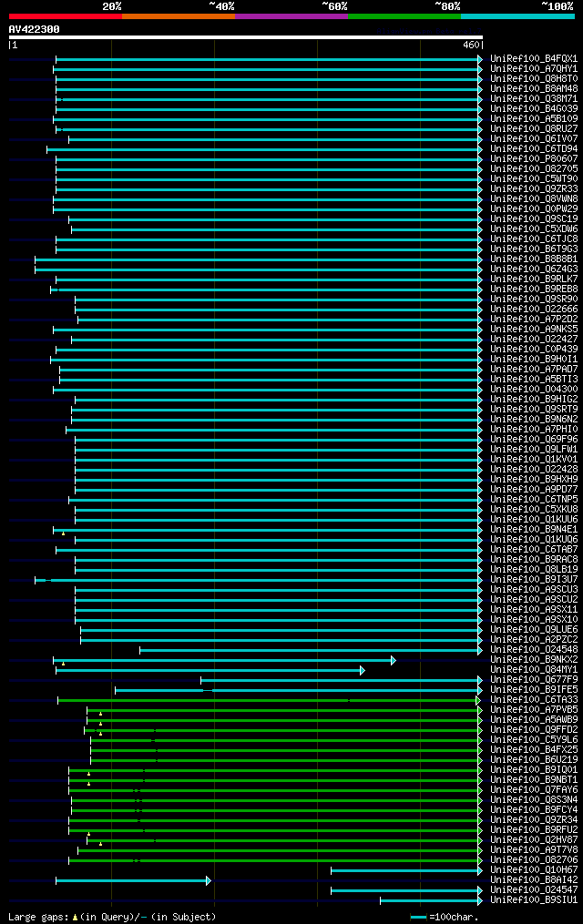
Task: Click green arrowhead of C6TA33 alignment
Action: [478, 701]
